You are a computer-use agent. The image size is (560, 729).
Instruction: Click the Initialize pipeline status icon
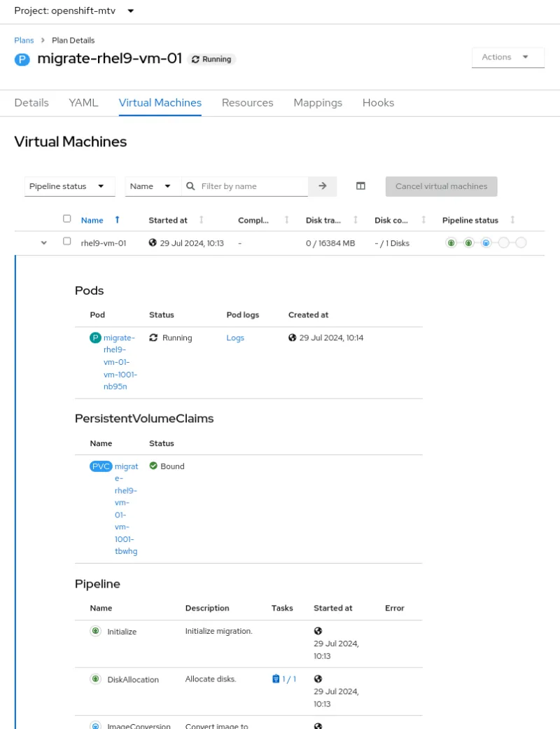pos(96,630)
